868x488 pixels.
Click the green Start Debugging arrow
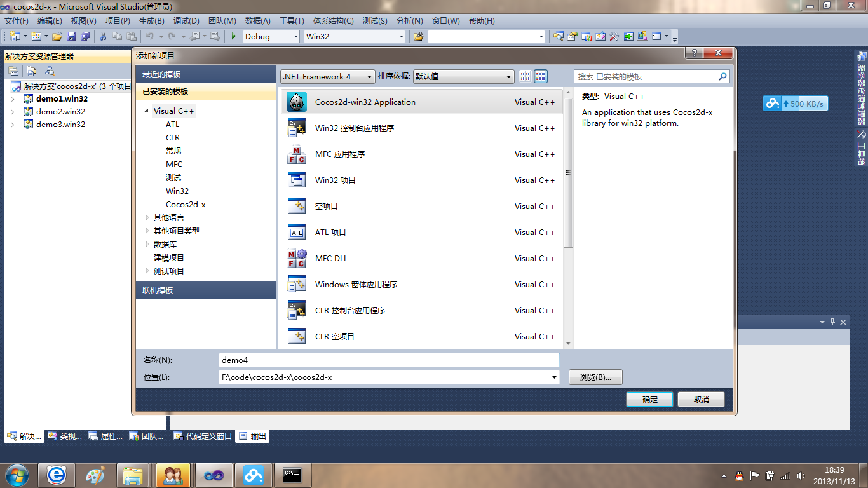click(x=234, y=36)
